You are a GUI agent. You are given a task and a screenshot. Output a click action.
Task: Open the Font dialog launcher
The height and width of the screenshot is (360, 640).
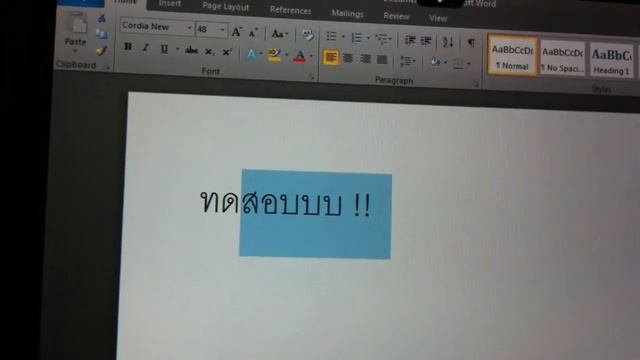coord(312,77)
